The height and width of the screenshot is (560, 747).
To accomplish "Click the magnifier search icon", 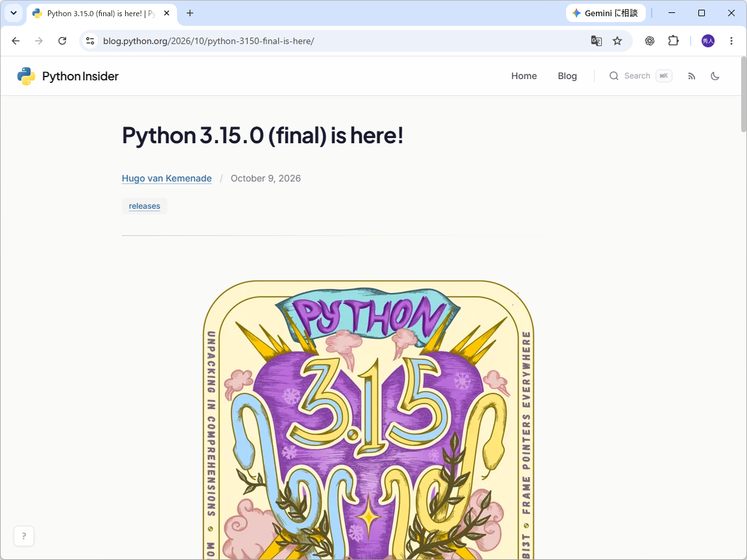I will click(x=614, y=76).
